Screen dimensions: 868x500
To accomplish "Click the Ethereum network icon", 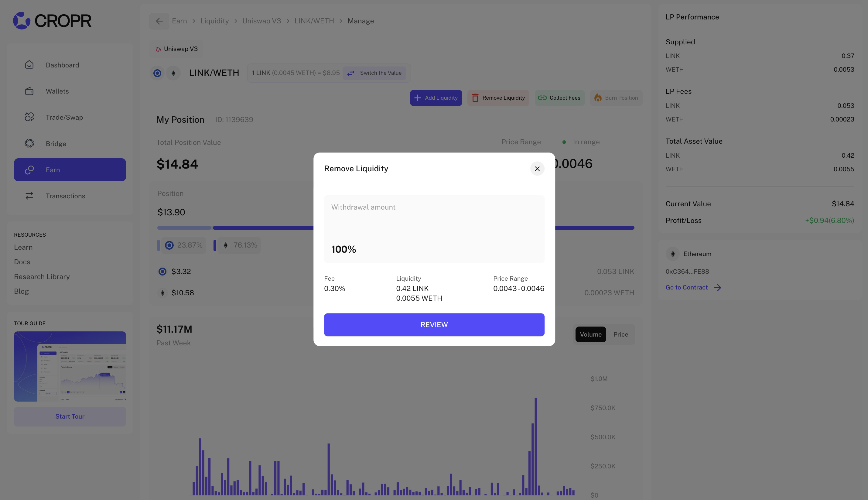I will coord(673,254).
